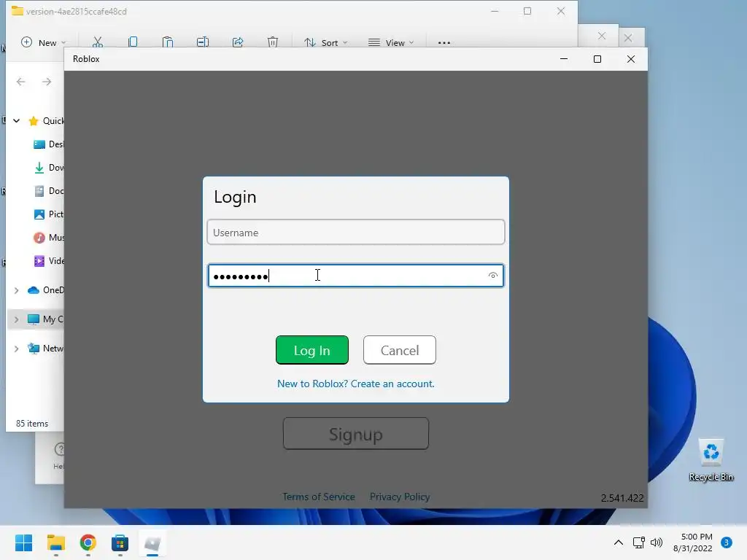
Task: Click the Share icon in File Explorer
Action: [238, 42]
